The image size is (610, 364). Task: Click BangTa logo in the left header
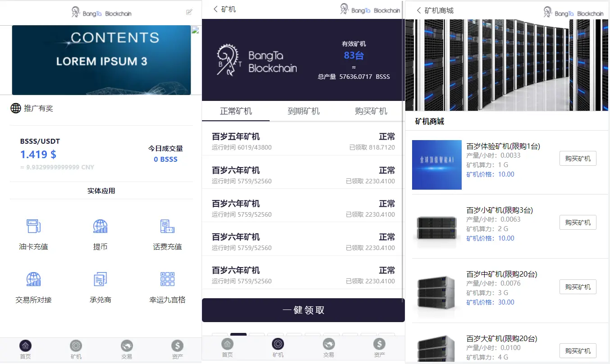[101, 12]
